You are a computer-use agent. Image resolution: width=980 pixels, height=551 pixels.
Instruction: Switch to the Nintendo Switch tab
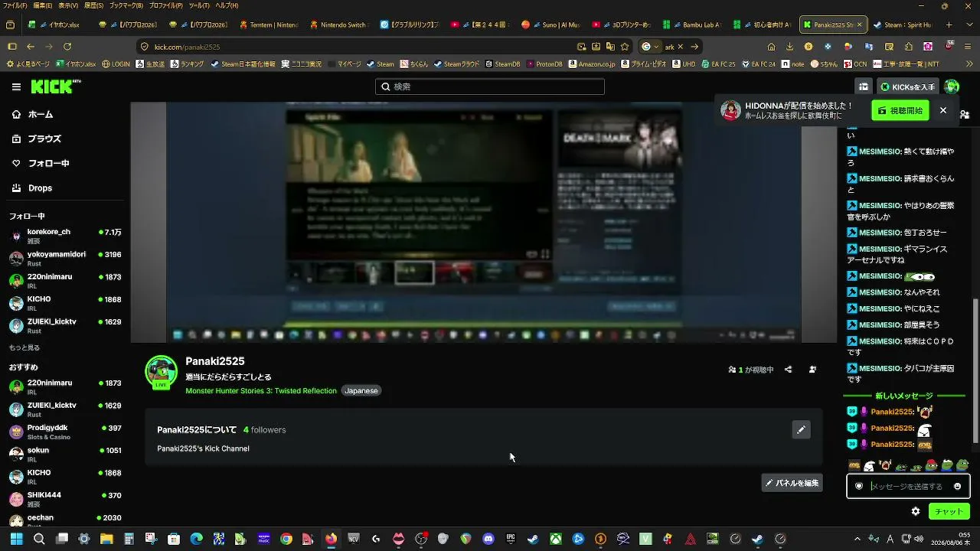click(x=339, y=24)
